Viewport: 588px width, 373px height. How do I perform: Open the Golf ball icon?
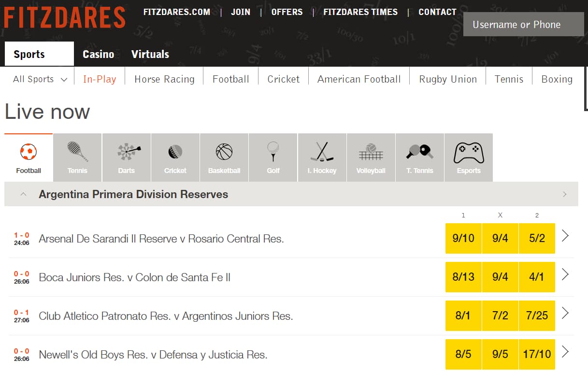click(x=273, y=152)
